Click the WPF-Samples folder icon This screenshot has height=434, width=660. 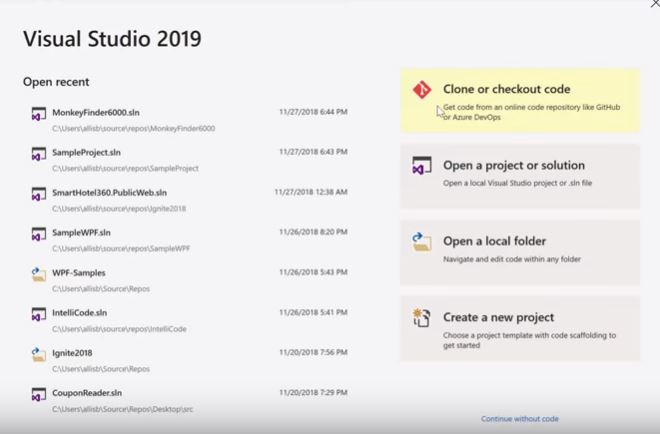click(39, 274)
